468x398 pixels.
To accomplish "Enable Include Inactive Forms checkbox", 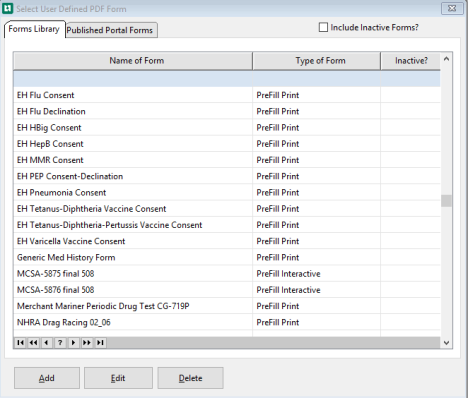I will click(x=323, y=27).
